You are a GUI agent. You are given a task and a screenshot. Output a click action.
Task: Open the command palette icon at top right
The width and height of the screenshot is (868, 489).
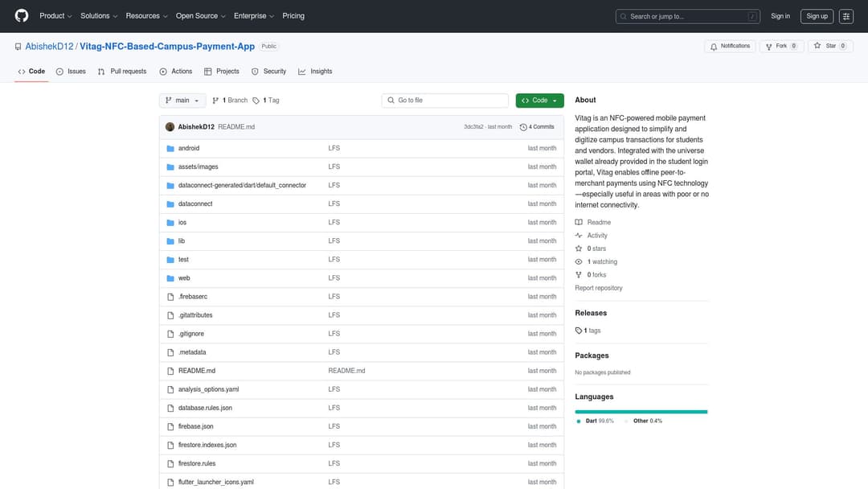(845, 16)
